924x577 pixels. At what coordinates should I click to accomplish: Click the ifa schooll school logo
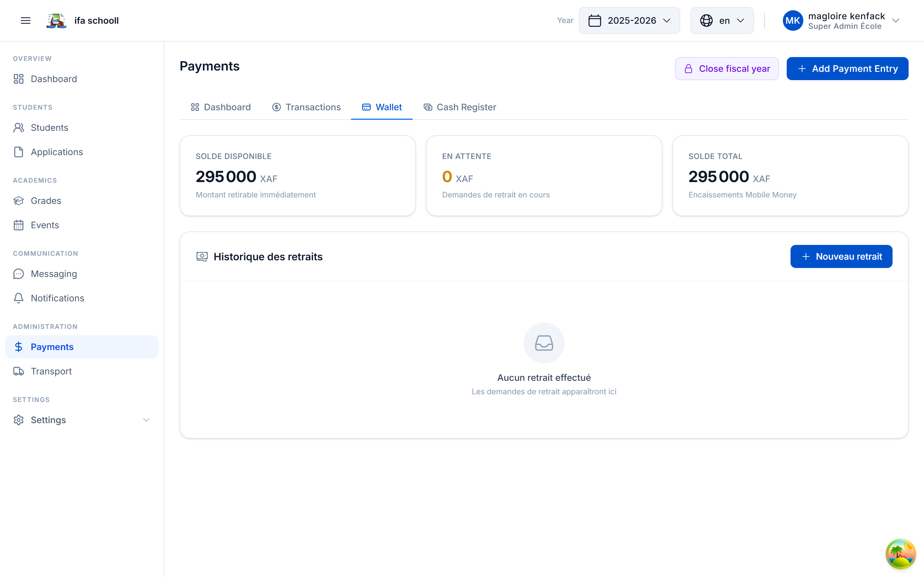click(56, 20)
